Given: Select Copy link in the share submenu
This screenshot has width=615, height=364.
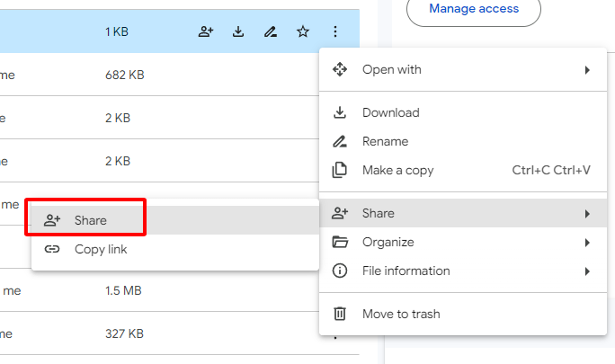Looking at the screenshot, I should (x=100, y=249).
